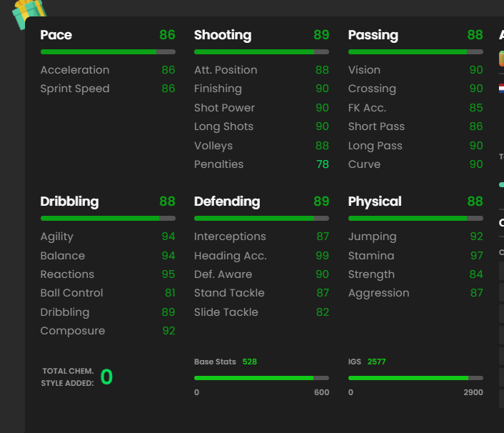Click the Netherlands flag icon
This screenshot has width=504, height=433.
pos(501,88)
